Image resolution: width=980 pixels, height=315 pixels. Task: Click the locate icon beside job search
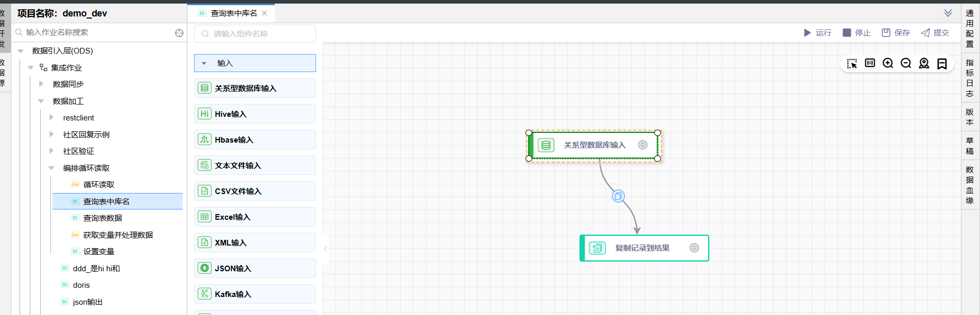coord(179,33)
